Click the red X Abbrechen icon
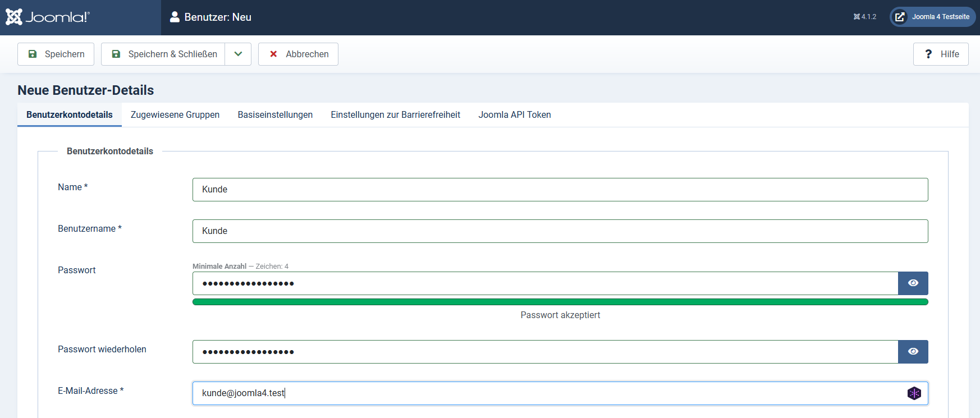This screenshot has width=980, height=418. click(273, 54)
